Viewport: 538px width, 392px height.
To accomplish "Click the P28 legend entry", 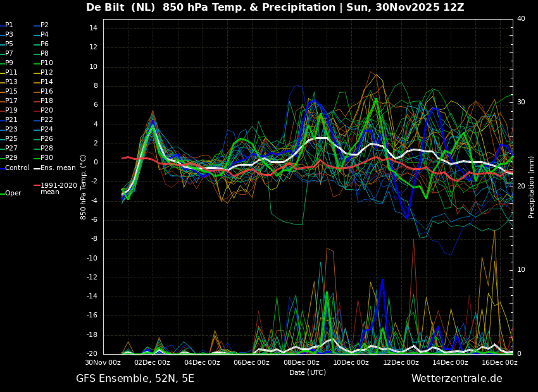I will tap(47, 149).
